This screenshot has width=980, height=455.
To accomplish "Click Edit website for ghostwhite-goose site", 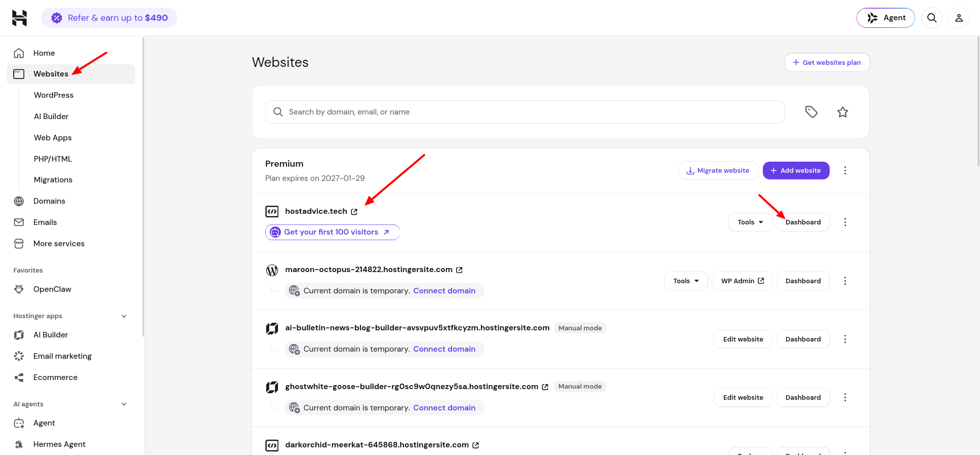I will pyautogui.click(x=743, y=397).
